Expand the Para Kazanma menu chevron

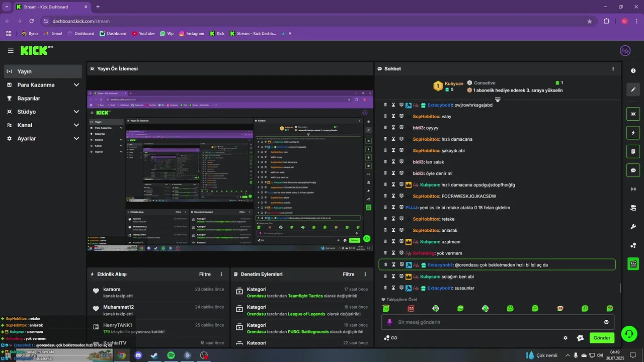(76, 85)
